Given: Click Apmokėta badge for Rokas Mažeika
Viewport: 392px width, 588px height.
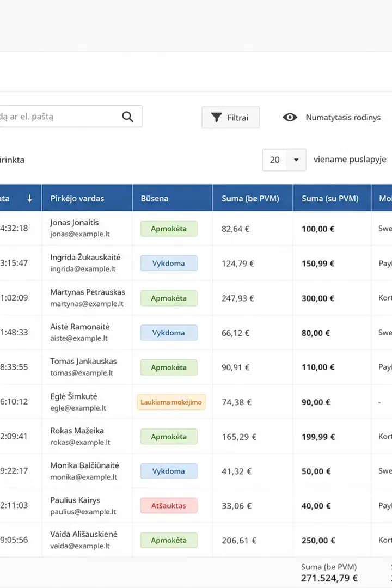Looking at the screenshot, I should (169, 437).
